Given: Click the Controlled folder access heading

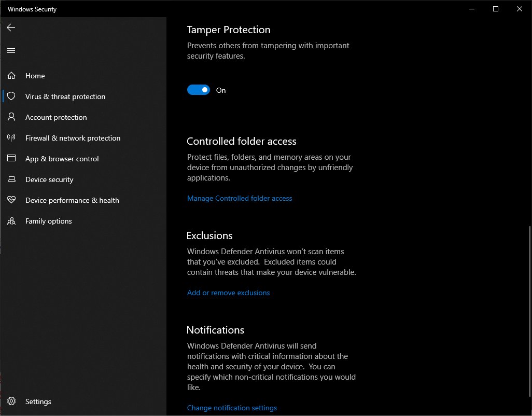Looking at the screenshot, I should pos(242,141).
